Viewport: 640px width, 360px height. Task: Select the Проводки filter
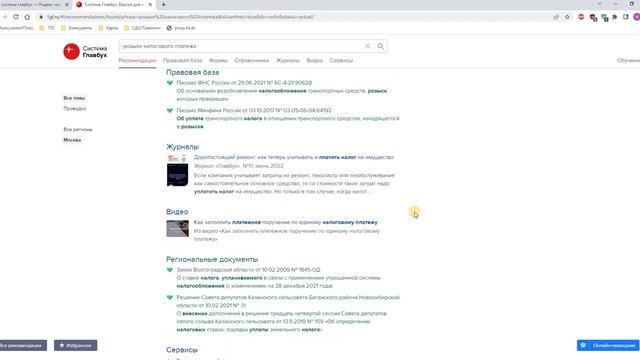pos(75,109)
